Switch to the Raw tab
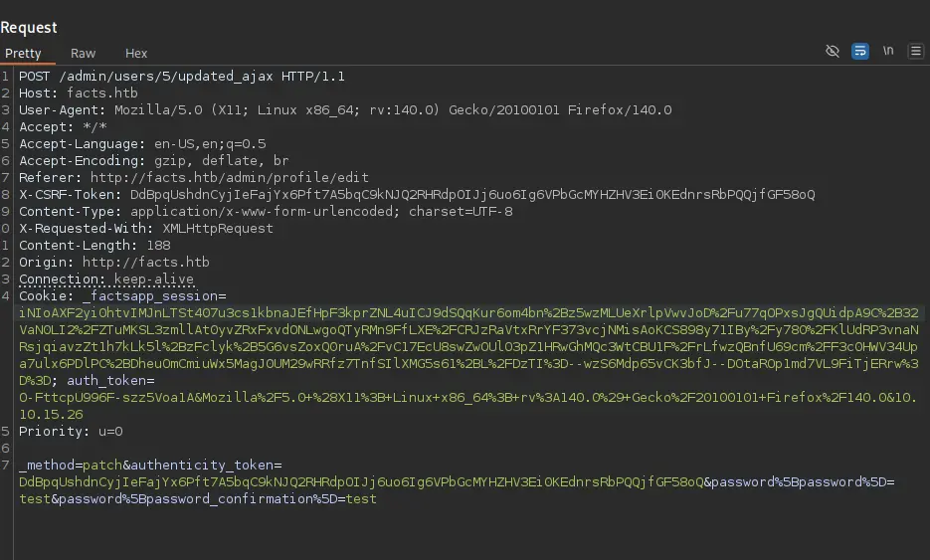 click(83, 54)
